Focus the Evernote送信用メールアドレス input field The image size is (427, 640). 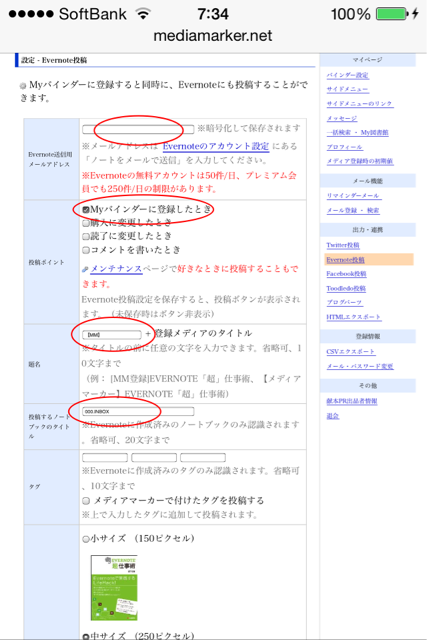(138, 129)
